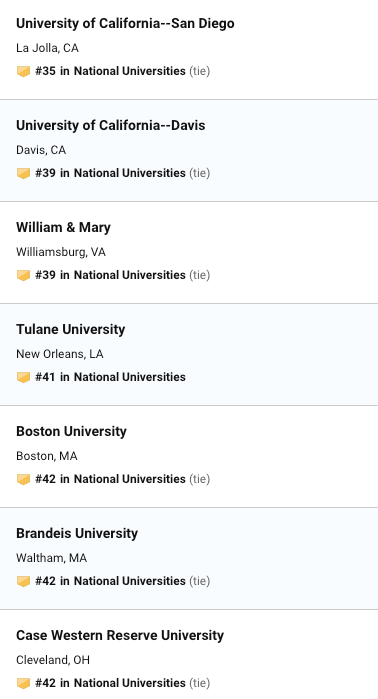The image size is (378, 699).
Task: Click the Case Western Reserve ranking badge icon
Action: 23,683
